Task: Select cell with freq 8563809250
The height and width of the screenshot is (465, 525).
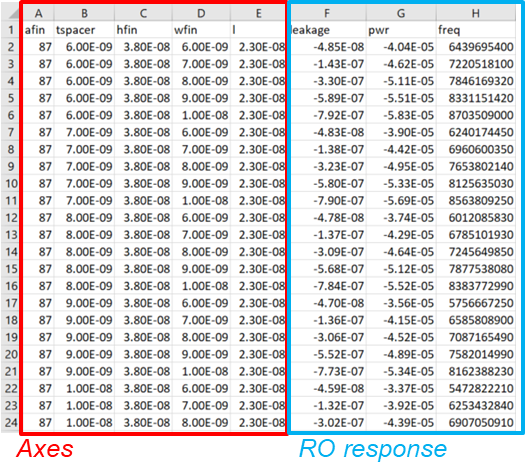Action: (x=476, y=201)
